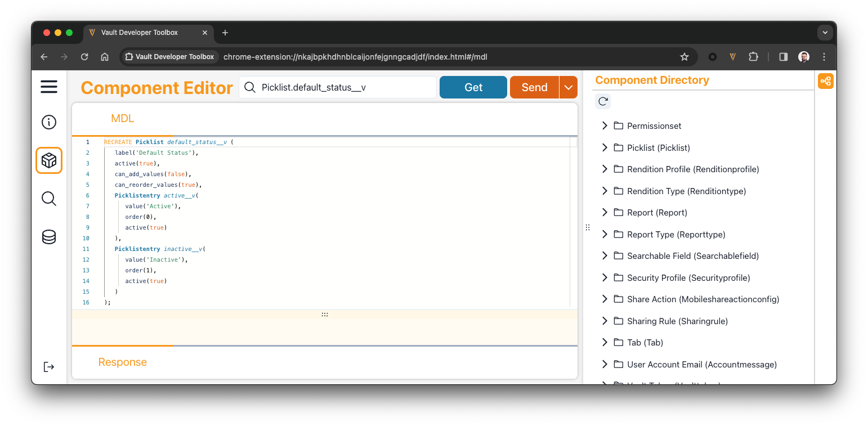This screenshot has width=868, height=426.
Task: Click the browser forward arrow
Action: pyautogui.click(x=64, y=57)
